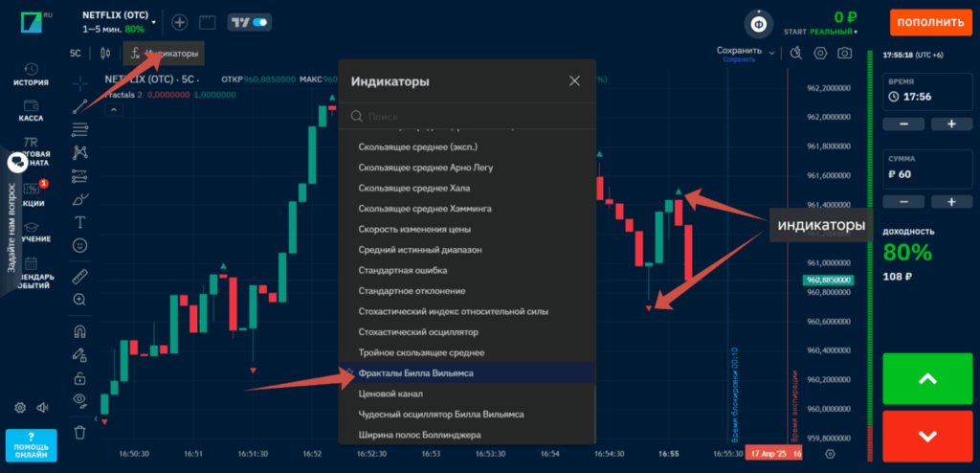Take a chart snapshot with camera icon

[845, 54]
